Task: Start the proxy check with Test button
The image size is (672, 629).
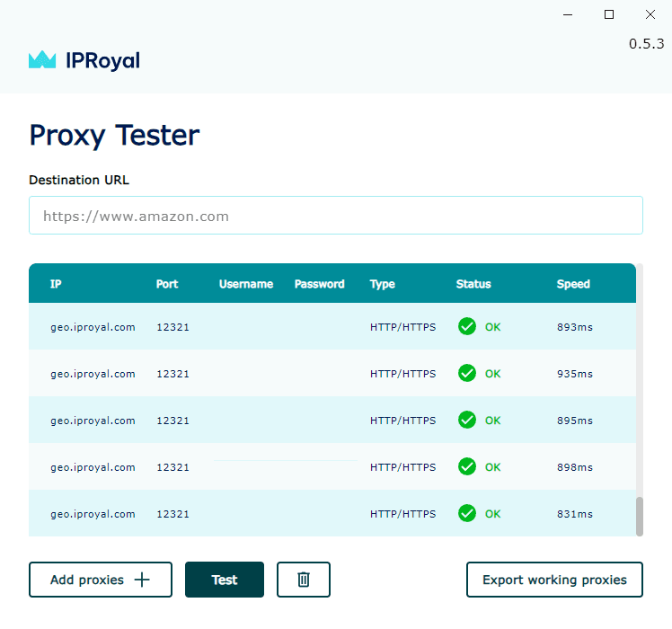Action: click(225, 580)
